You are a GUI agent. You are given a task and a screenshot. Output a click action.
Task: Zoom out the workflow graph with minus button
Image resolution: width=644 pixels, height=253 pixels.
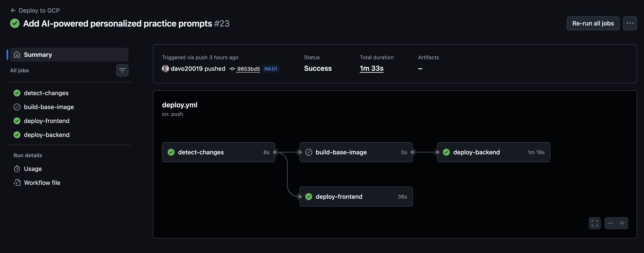pos(610,223)
